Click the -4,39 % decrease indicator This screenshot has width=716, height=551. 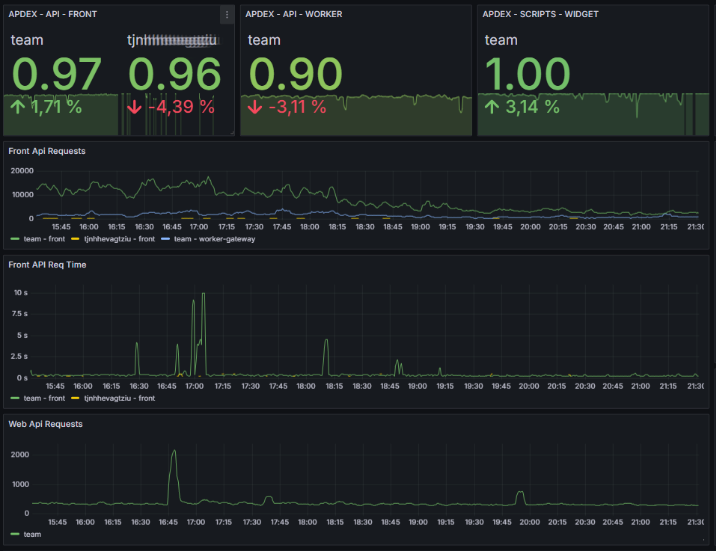[x=181, y=107]
